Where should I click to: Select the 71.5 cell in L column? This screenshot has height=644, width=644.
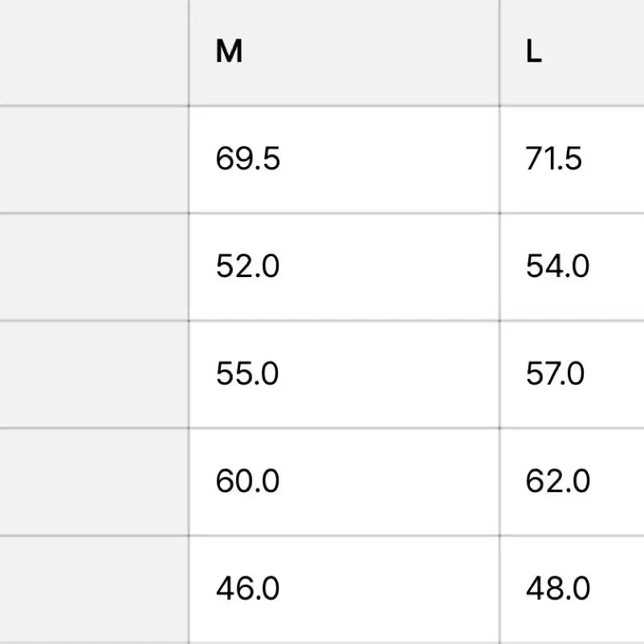point(554,159)
